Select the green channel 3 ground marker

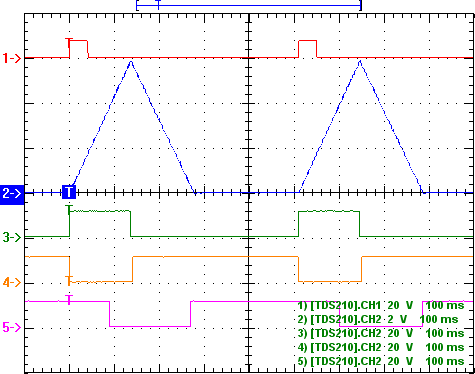click(12, 237)
